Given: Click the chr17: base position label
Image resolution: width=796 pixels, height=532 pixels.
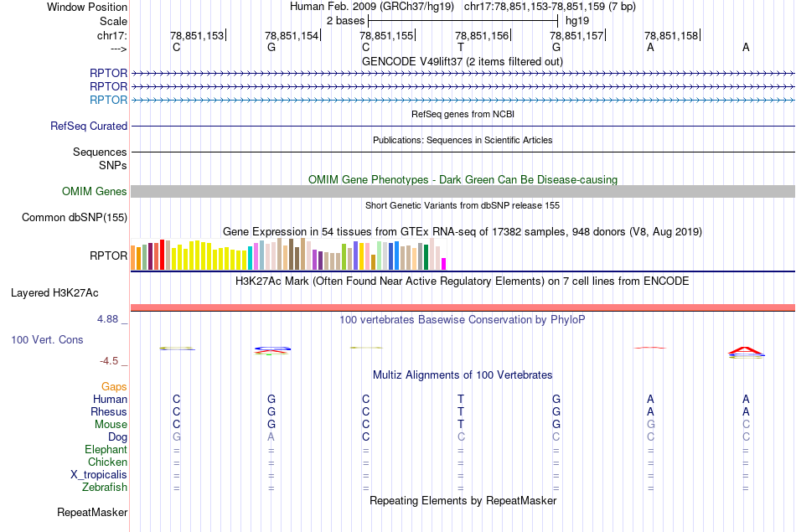Looking at the screenshot, I should (x=112, y=35).
